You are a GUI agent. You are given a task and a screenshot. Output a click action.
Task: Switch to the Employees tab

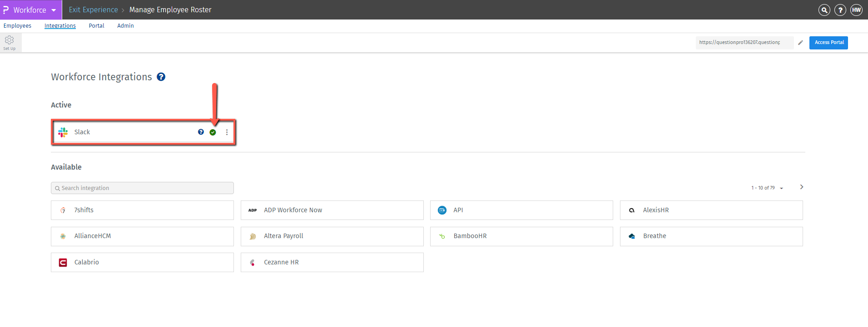coord(17,26)
